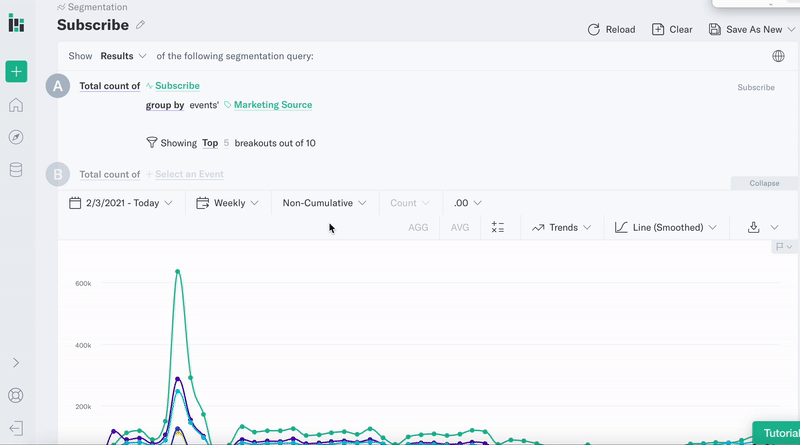
Task: Open the Non-Cumulative dropdown
Action: [x=324, y=203]
